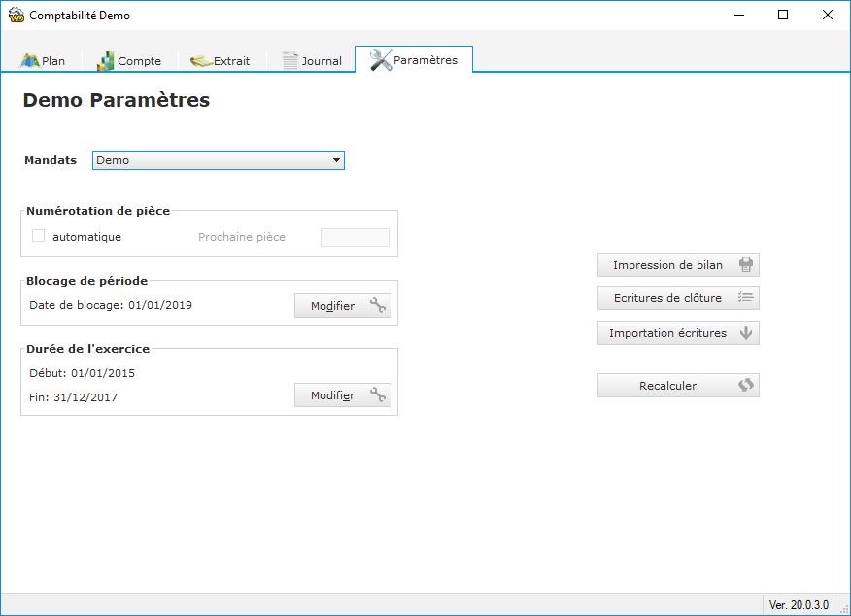
Task: Click the Ver. 20.0.3.0 status text
Action: [799, 605]
